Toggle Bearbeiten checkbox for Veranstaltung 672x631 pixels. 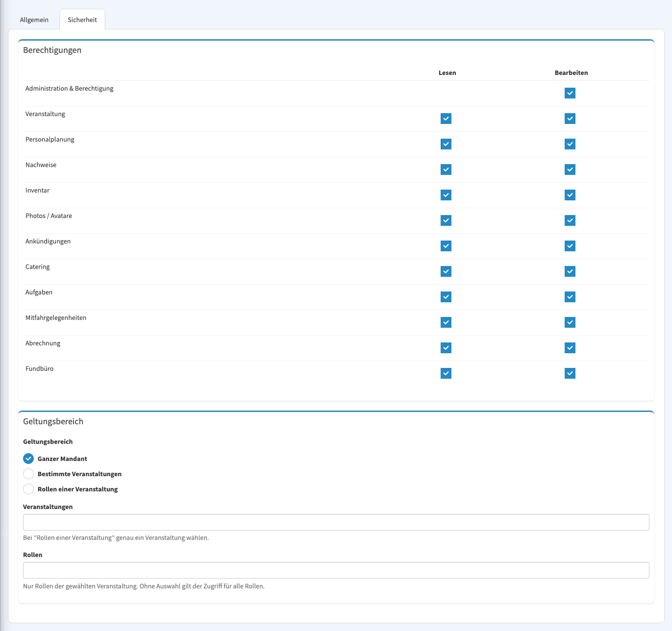(570, 119)
